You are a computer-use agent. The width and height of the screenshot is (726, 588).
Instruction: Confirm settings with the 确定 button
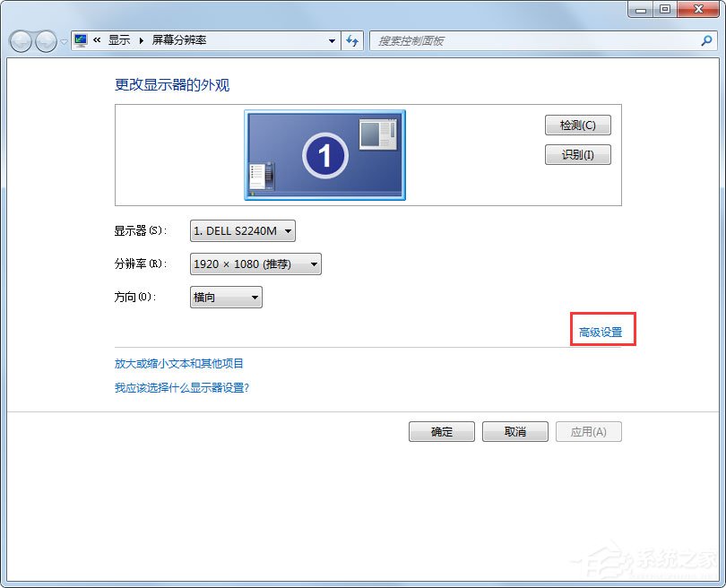(441, 431)
